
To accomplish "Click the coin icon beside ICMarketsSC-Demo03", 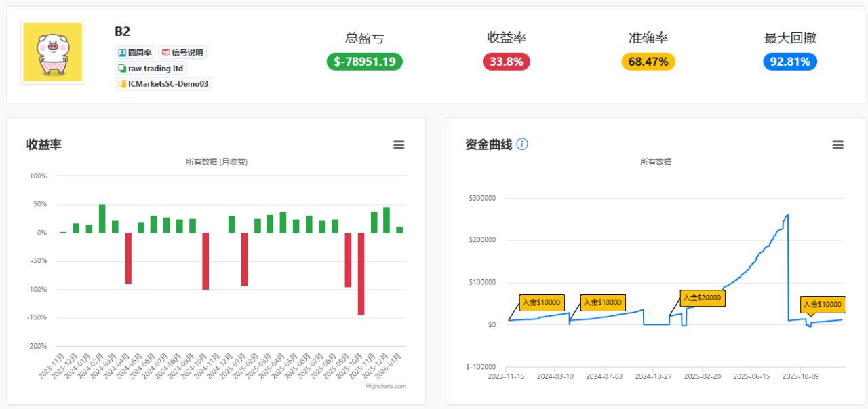I will coord(123,83).
